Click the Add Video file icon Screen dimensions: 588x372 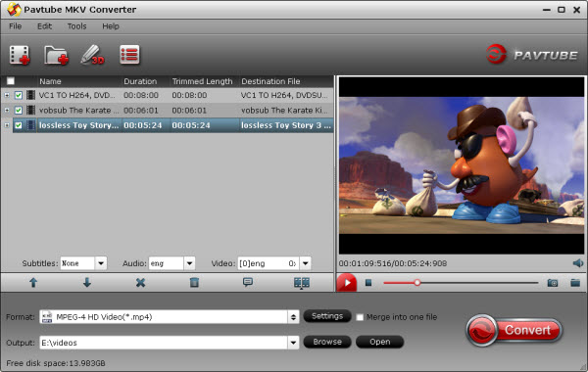(20, 55)
